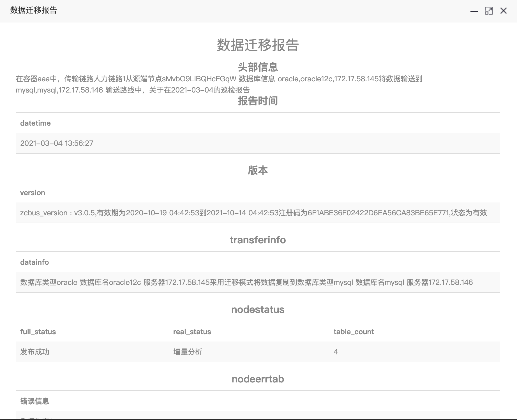Click the transferinfo section heading

pos(258,240)
